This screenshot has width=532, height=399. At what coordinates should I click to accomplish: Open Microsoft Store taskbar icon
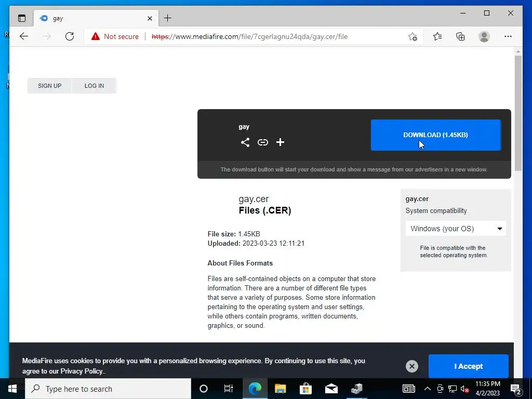pos(305,389)
